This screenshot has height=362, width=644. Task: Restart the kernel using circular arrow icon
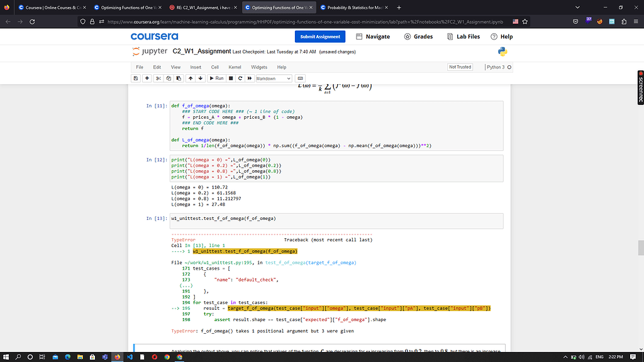[240, 79]
